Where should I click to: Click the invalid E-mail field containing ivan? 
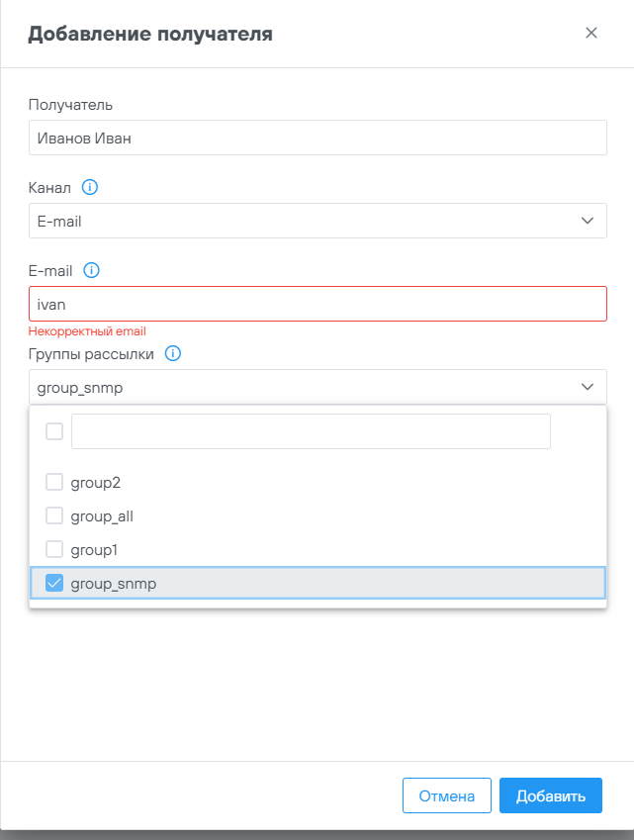pos(317,304)
